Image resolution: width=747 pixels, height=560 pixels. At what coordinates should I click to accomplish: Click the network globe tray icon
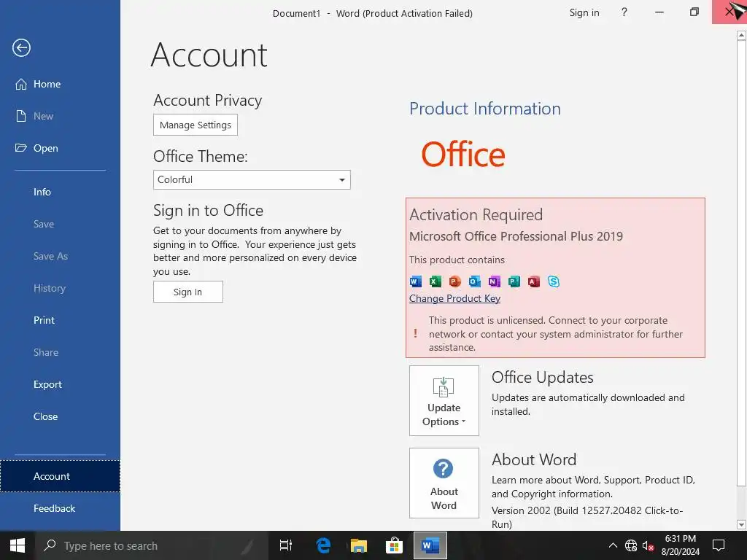click(x=631, y=545)
